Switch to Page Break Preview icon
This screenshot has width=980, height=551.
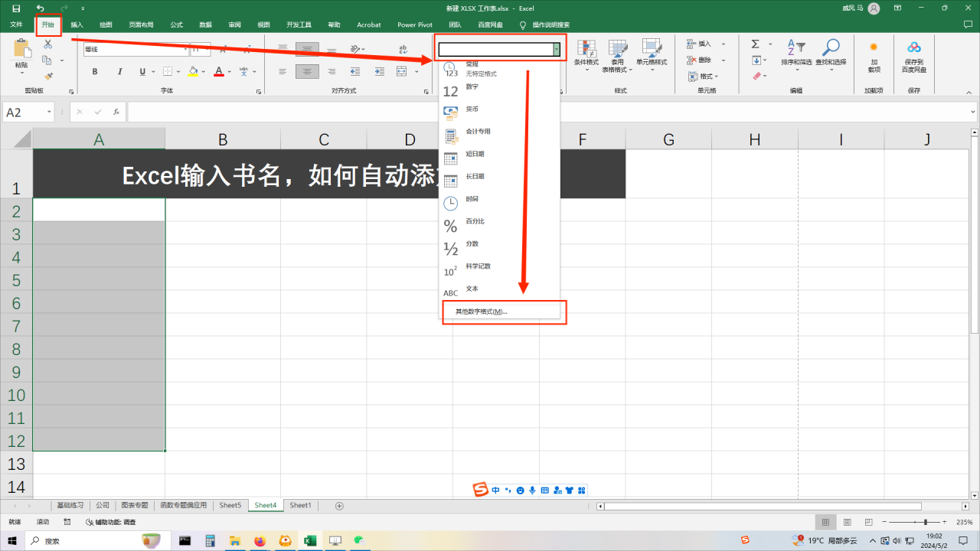[x=870, y=522]
